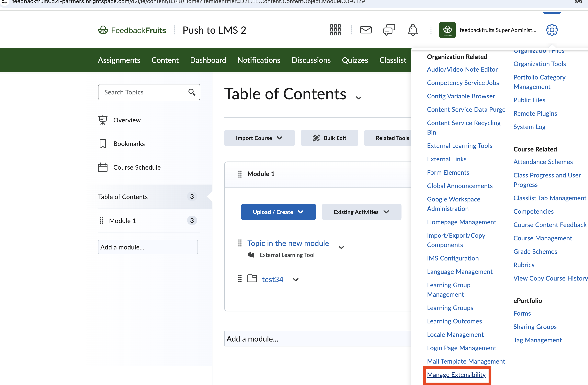This screenshot has width=588, height=385.
Task: Go to the Dashboard nav tab
Action: coord(208,60)
